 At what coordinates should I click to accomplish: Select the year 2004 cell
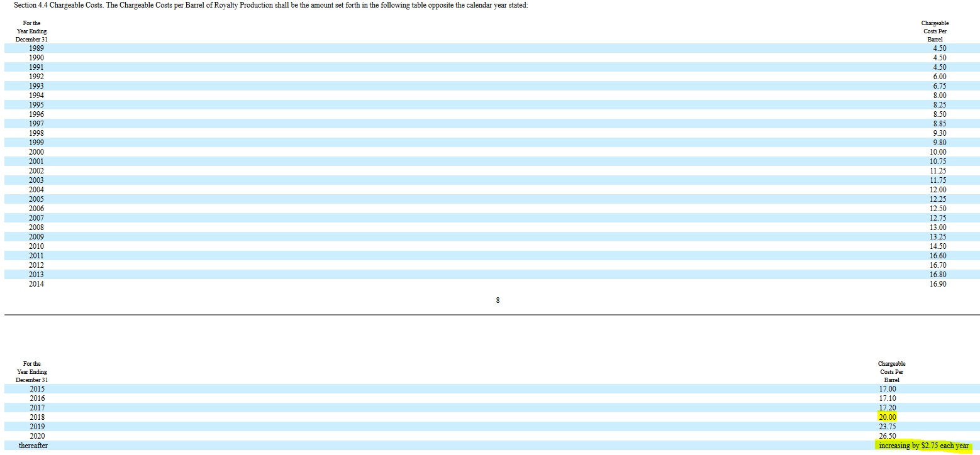[x=36, y=189]
